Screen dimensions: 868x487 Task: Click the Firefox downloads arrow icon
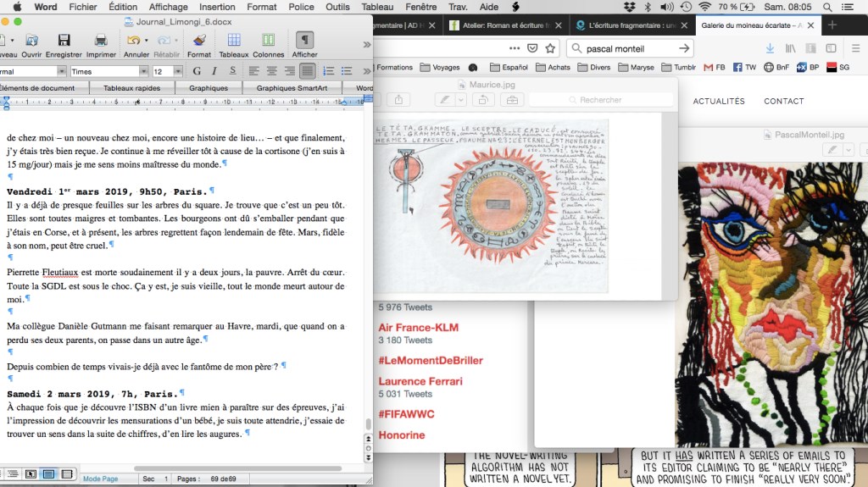tap(770, 48)
